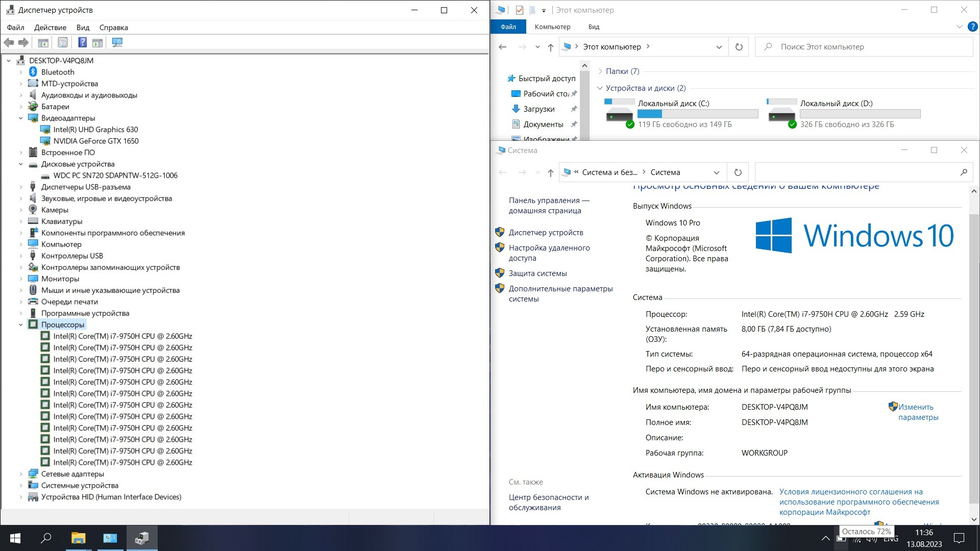Screen dimensions: 980x551
Task: Open Файл menu in Device Manager
Action: (15, 28)
